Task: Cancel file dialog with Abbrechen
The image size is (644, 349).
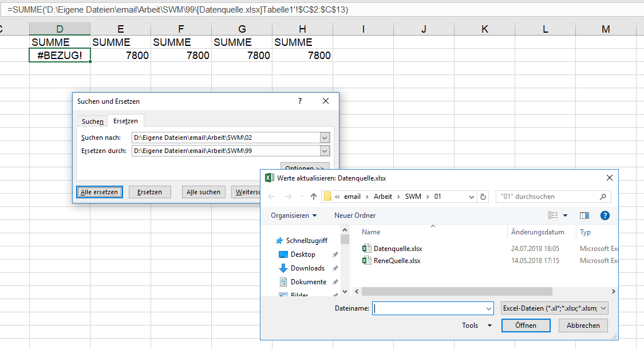Action: coord(583,326)
